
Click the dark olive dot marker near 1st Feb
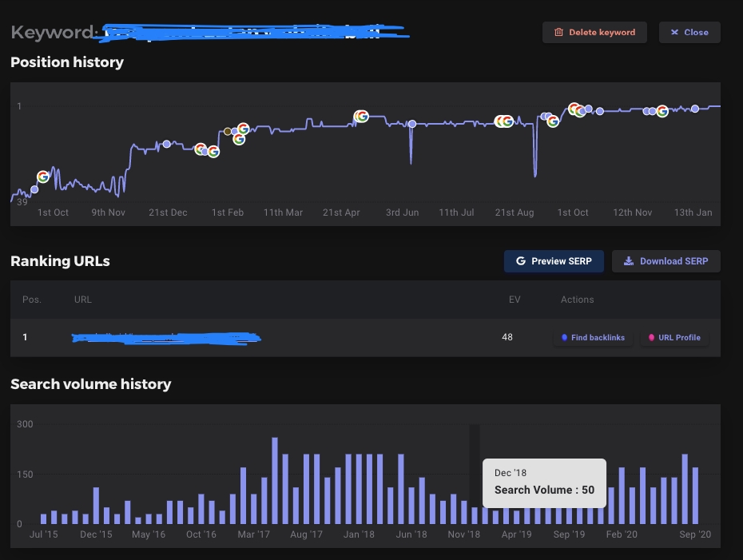[228, 131]
